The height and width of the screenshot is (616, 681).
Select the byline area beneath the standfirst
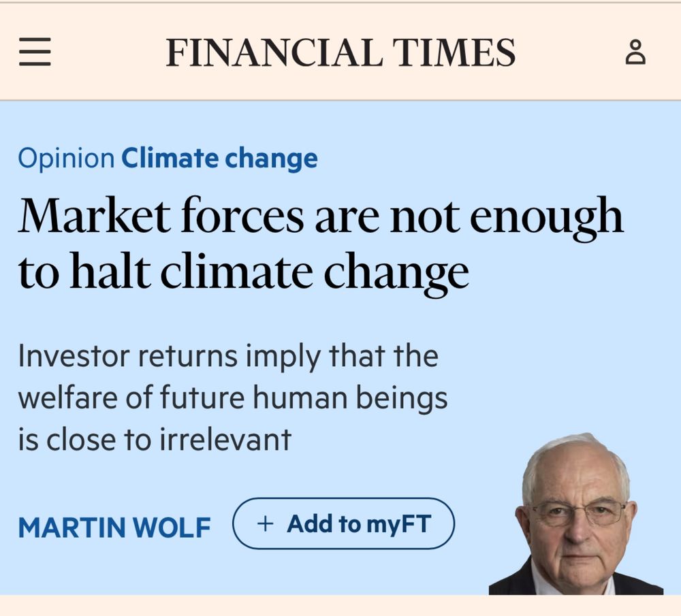coord(116,525)
